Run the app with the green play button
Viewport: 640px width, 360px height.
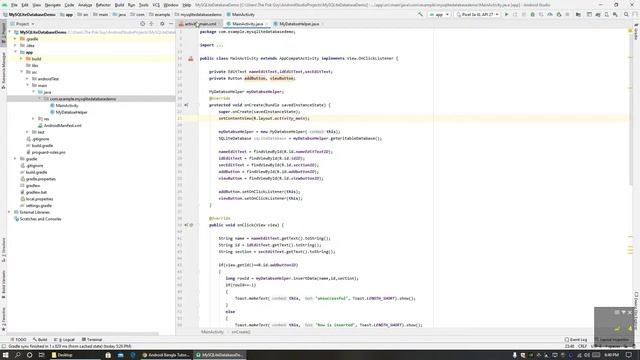(x=507, y=14)
